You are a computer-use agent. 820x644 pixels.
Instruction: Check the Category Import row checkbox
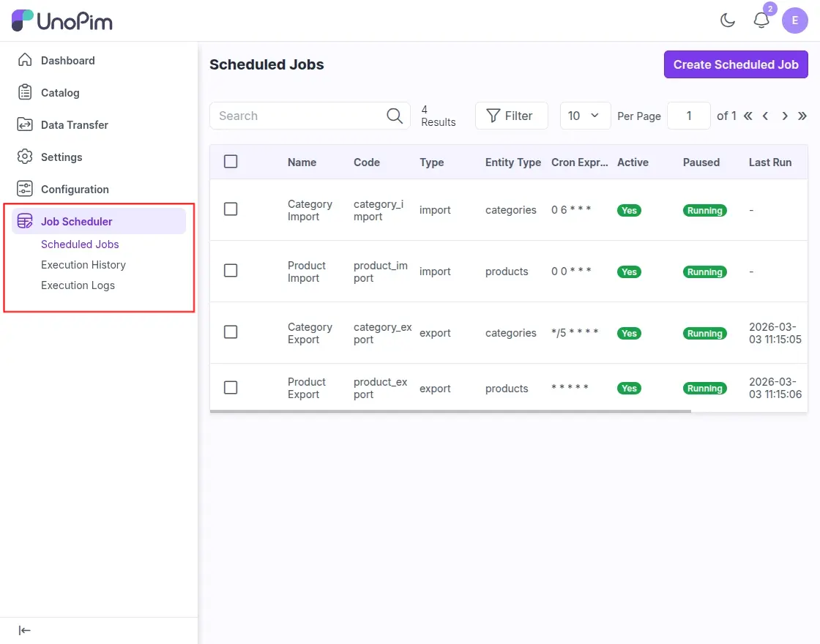pos(231,209)
